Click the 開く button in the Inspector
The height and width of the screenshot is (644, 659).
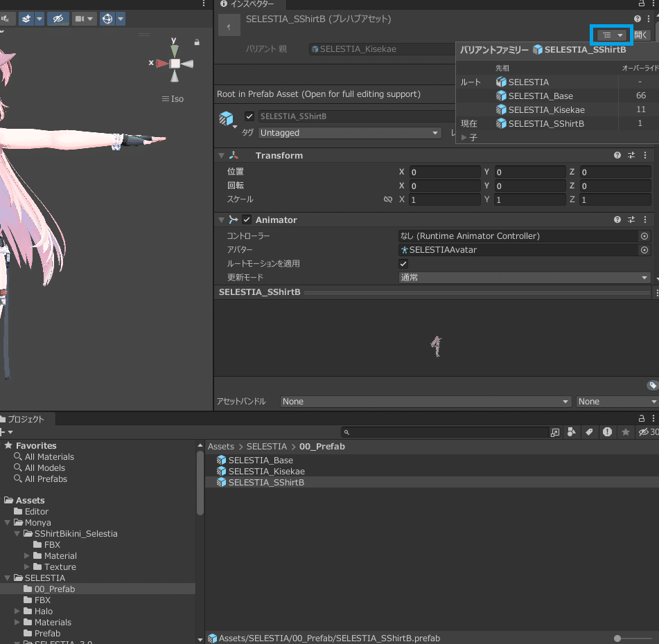pos(642,34)
